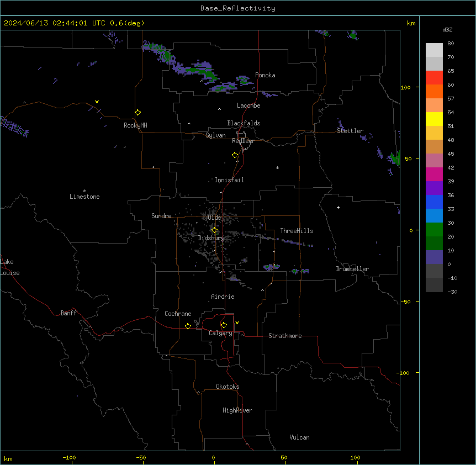Click the Blackfalds city label
476x465 pixels.
pyautogui.click(x=244, y=123)
